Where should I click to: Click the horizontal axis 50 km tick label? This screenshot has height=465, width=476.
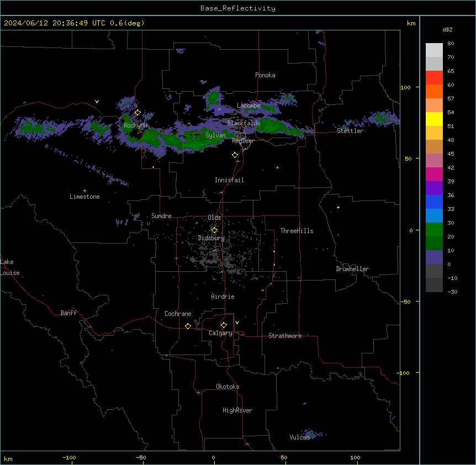click(283, 457)
